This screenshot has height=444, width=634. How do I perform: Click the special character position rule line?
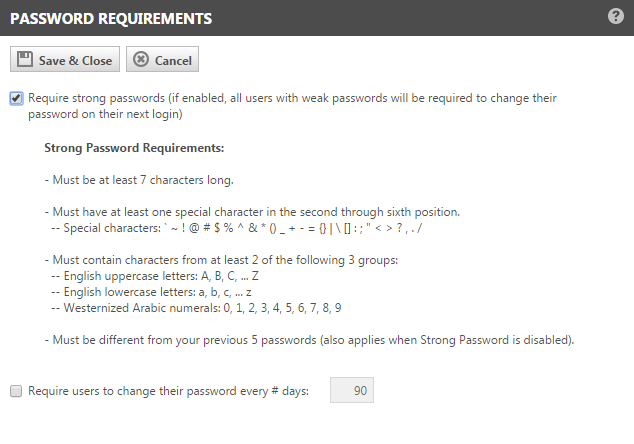coord(252,212)
